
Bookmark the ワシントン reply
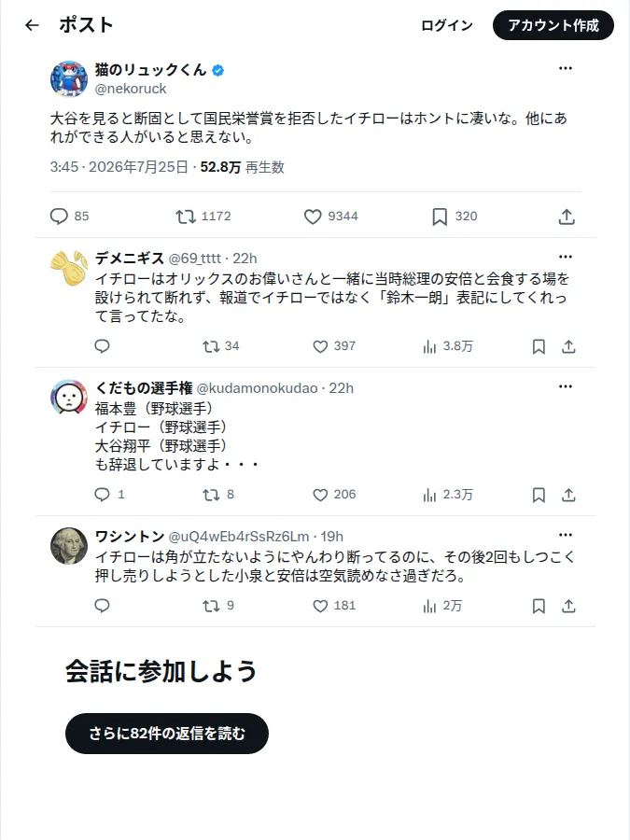coord(539,606)
